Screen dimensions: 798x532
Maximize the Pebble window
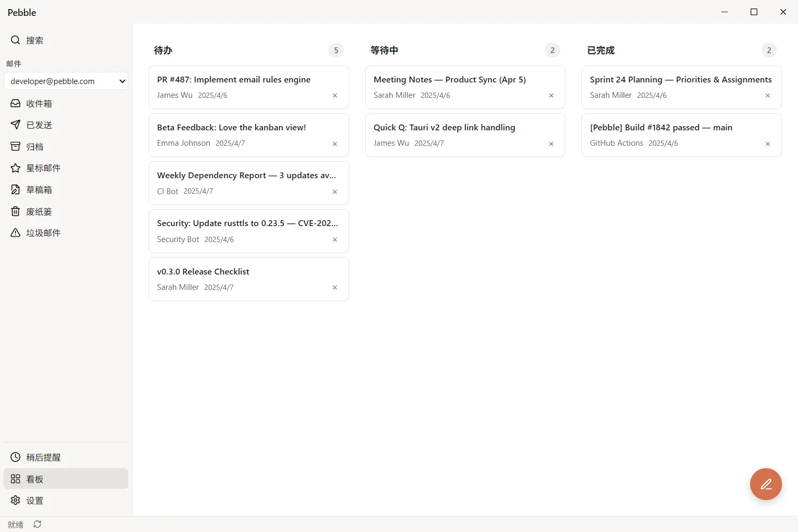point(754,12)
